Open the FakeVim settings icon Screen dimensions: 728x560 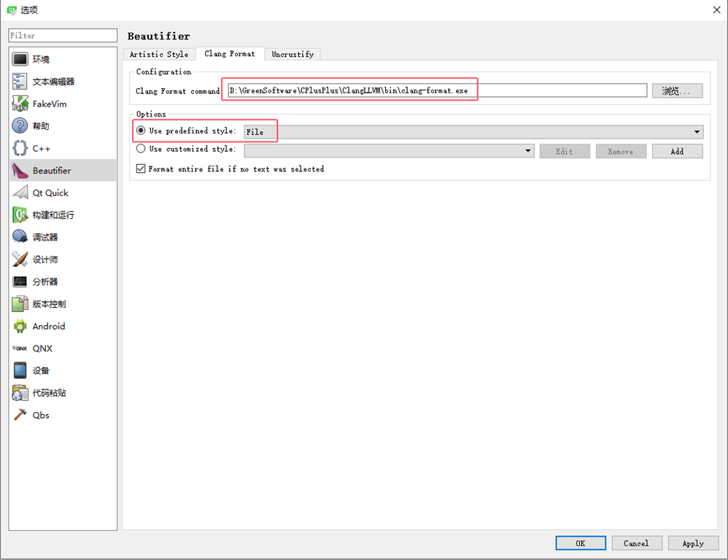(x=20, y=104)
